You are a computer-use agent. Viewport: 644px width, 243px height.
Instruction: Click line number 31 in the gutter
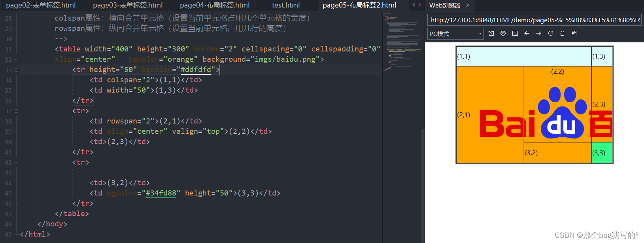pyautogui.click(x=8, y=49)
